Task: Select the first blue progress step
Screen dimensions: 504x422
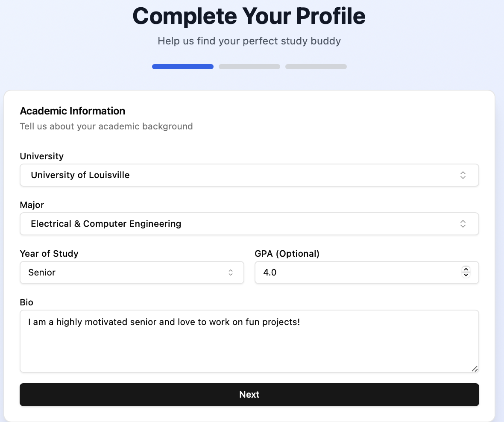Action: 183,67
